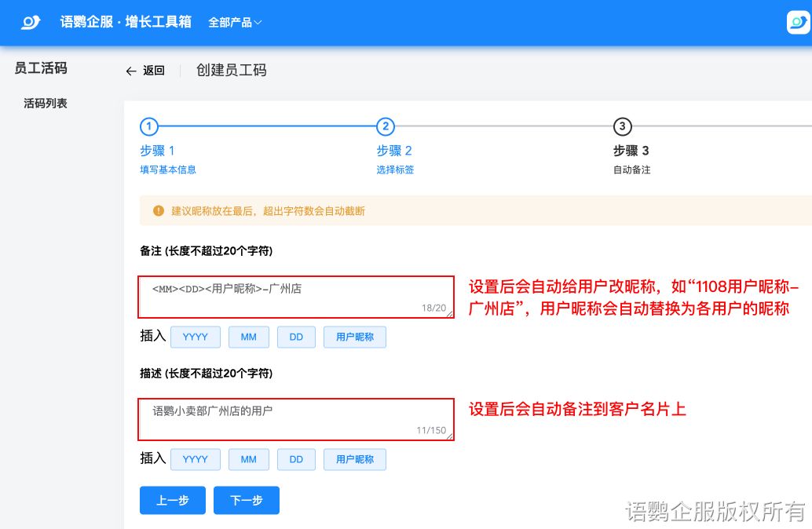Select the step 3 circle indicator
The height and width of the screenshot is (529, 812).
pos(622,126)
